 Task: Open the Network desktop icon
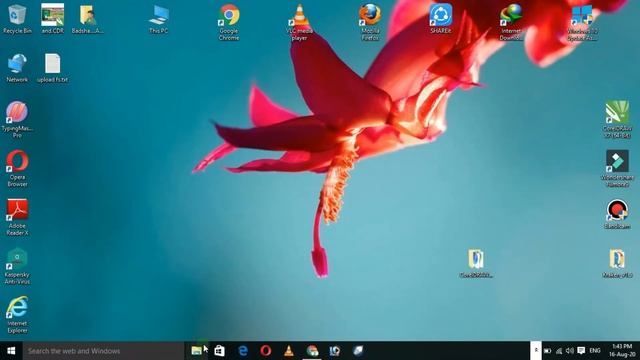point(17,68)
